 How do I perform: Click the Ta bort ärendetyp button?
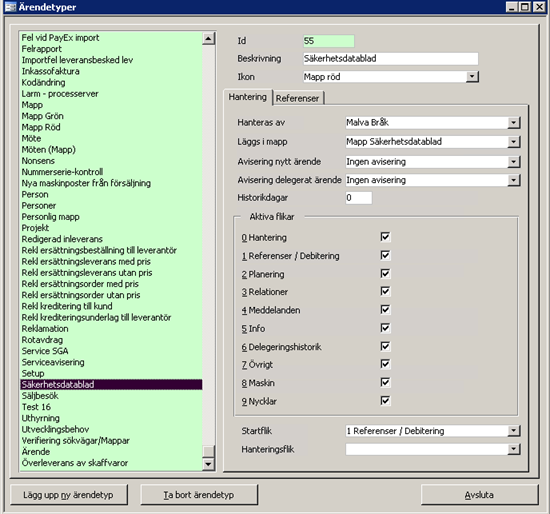pos(199,495)
